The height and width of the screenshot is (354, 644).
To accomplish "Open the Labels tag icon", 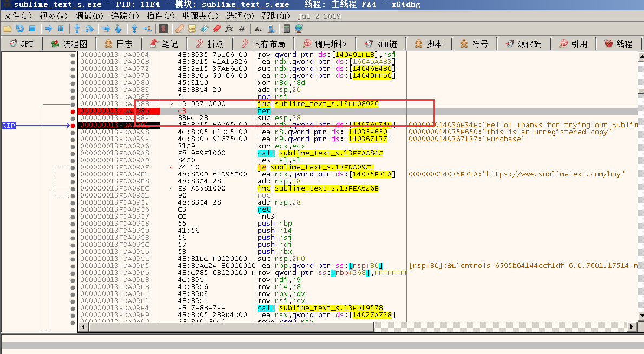I will [x=205, y=29].
